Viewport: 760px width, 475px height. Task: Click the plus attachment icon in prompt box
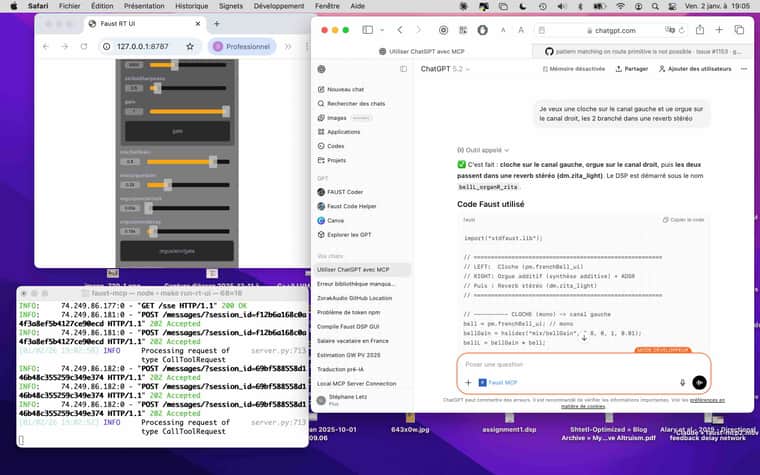click(x=468, y=382)
